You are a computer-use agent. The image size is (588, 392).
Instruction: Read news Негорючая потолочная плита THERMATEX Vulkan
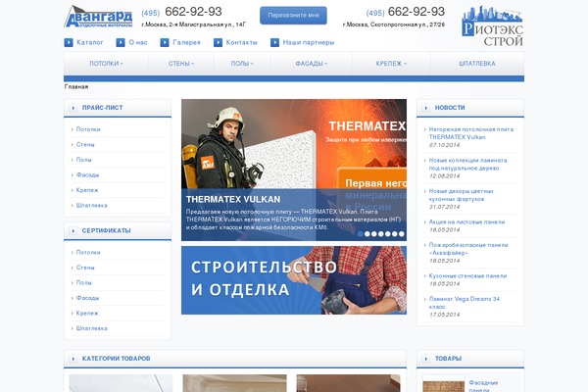tap(471, 133)
